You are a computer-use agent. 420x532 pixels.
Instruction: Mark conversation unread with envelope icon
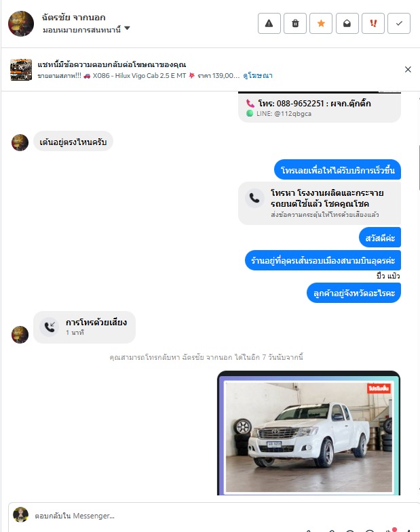pos(347,24)
